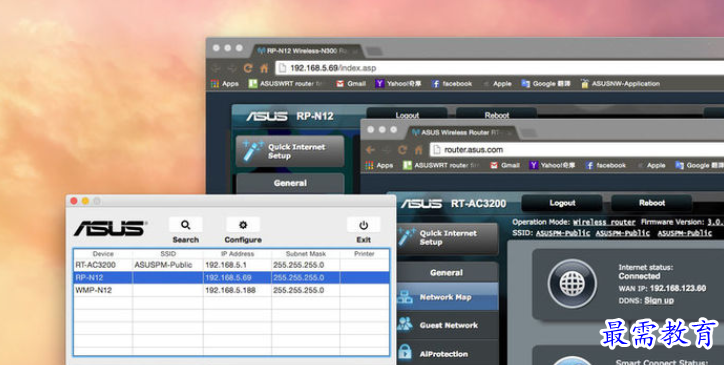
Task: Open Yahoo bookmark in RP-N12 browser window
Action: [x=398, y=84]
